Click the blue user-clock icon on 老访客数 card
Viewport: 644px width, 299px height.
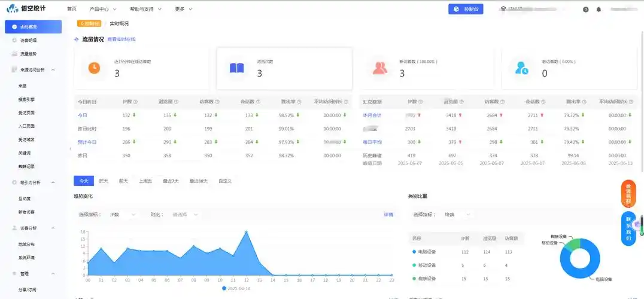(522, 68)
